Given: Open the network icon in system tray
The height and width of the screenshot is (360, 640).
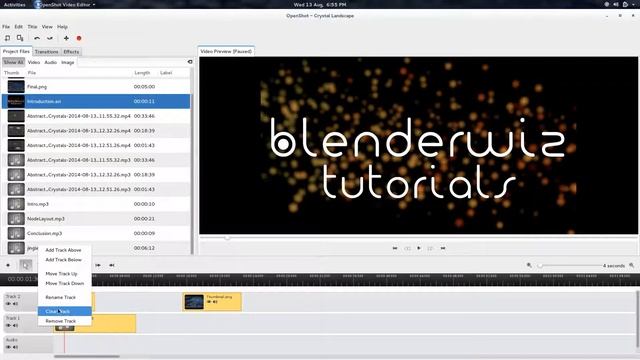Looking at the screenshot, I should (607, 4).
